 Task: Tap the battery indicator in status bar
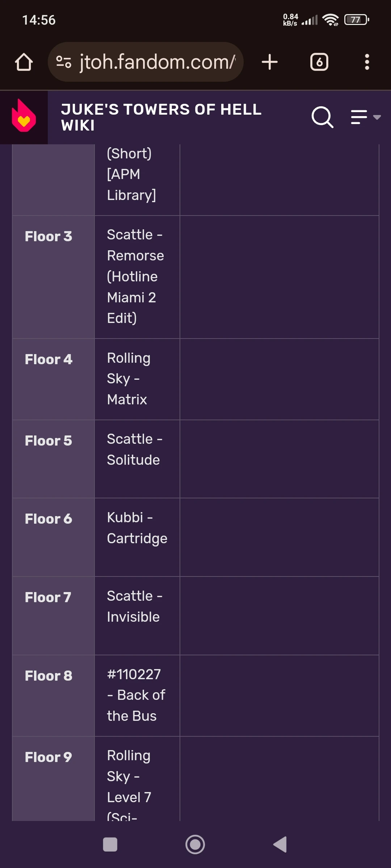(x=357, y=20)
